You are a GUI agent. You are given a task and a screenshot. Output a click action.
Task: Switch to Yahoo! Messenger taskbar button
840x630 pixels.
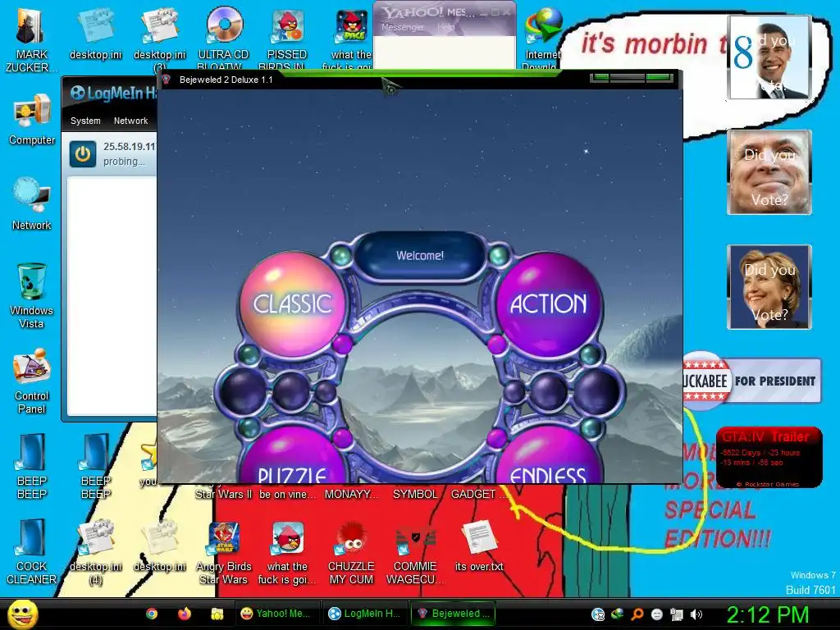point(277,614)
